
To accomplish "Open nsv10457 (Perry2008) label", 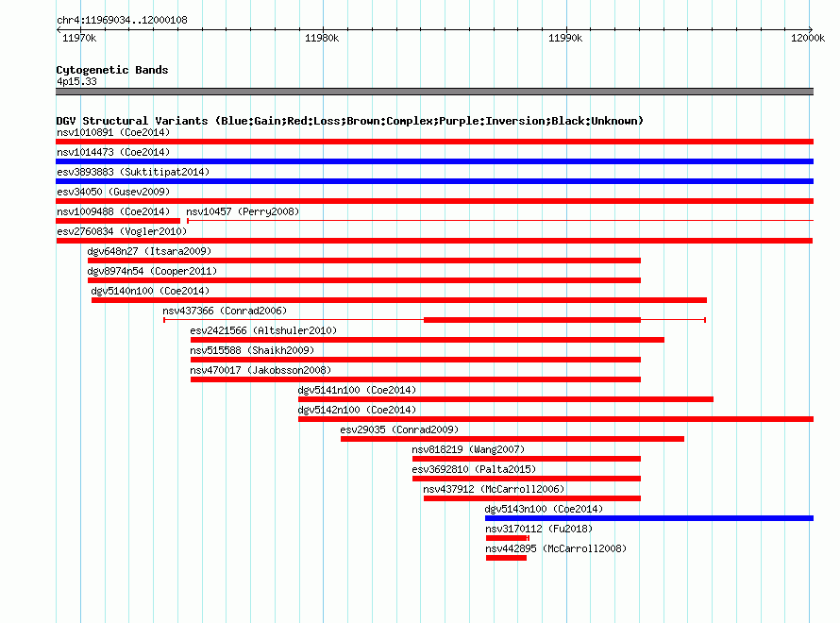I will coord(243,211).
